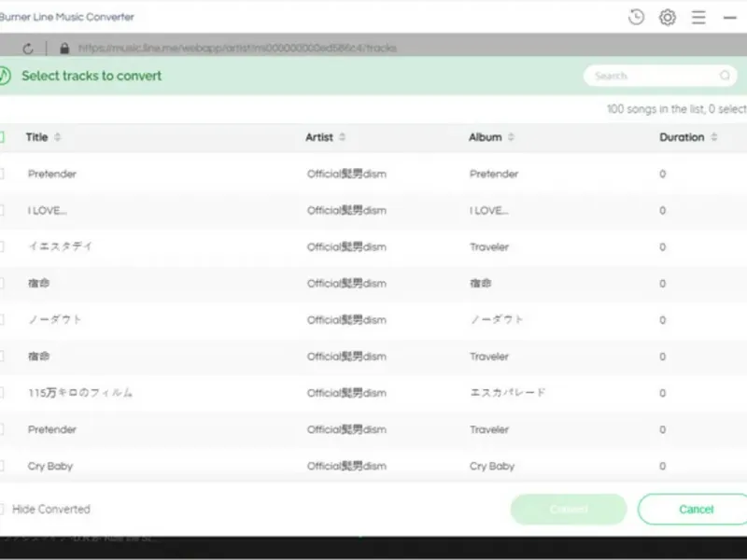Select the I LOVE... title text

tap(48, 211)
